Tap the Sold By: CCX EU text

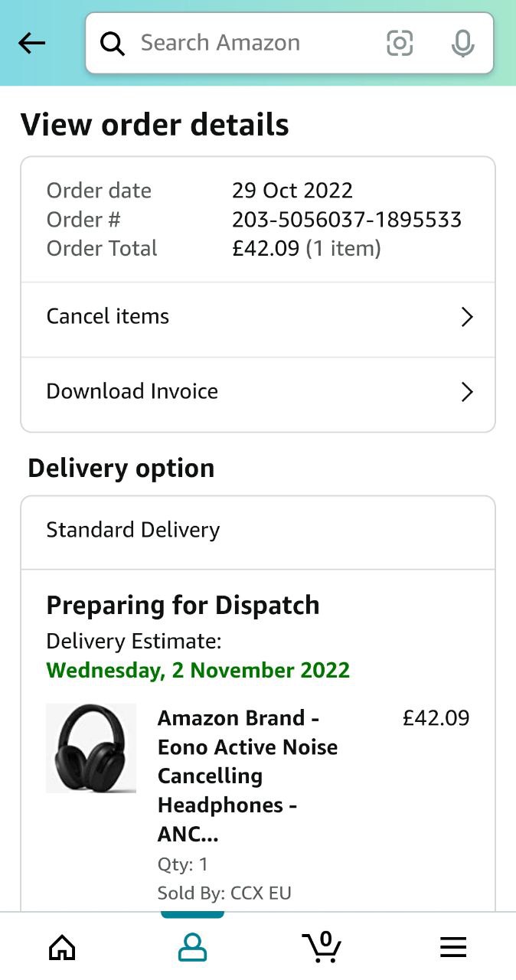(x=224, y=893)
